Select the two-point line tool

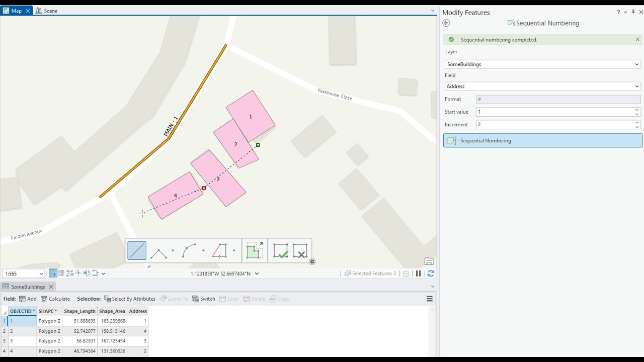pos(159,250)
